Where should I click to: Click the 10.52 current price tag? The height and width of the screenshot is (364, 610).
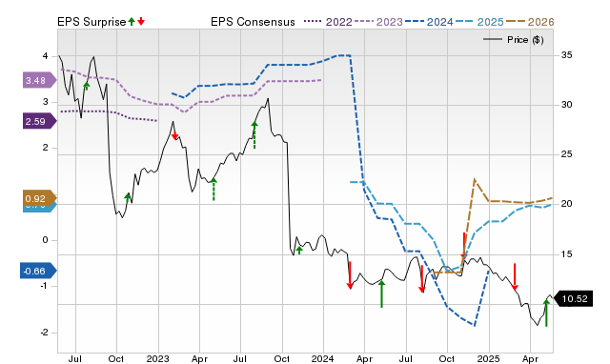coord(573,298)
